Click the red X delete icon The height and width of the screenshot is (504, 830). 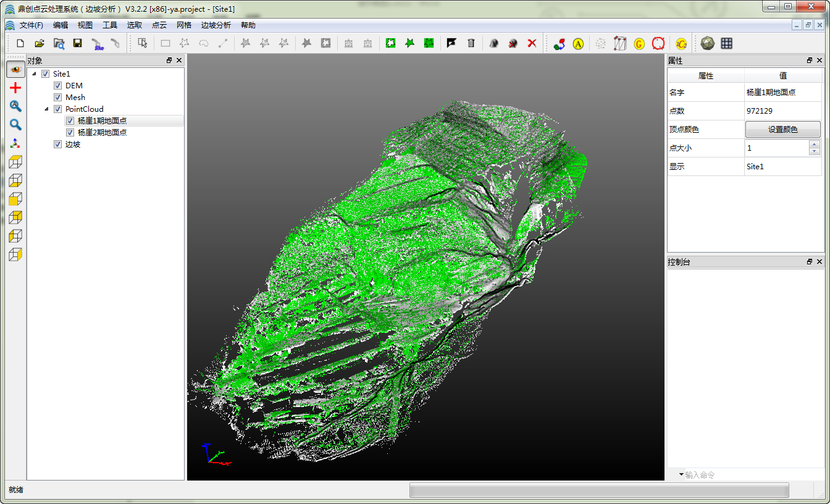(532, 43)
